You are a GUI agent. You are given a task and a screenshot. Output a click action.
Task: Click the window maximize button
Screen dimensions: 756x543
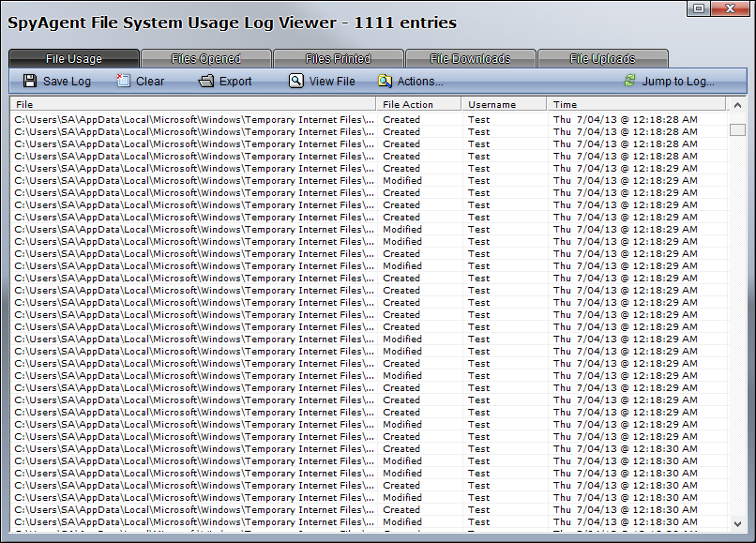click(699, 8)
